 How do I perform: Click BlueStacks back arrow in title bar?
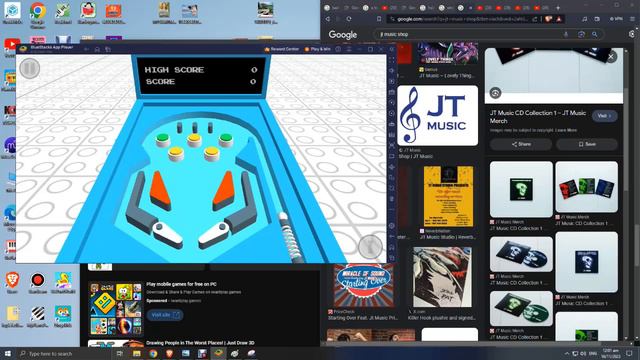coord(87,49)
